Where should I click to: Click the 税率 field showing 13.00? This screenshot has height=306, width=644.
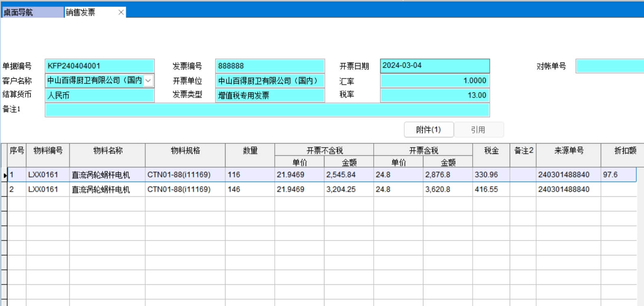pyautogui.click(x=434, y=95)
